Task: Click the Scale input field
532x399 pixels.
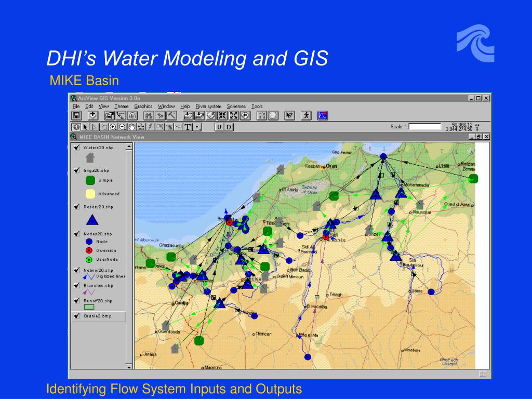Action: (x=425, y=127)
